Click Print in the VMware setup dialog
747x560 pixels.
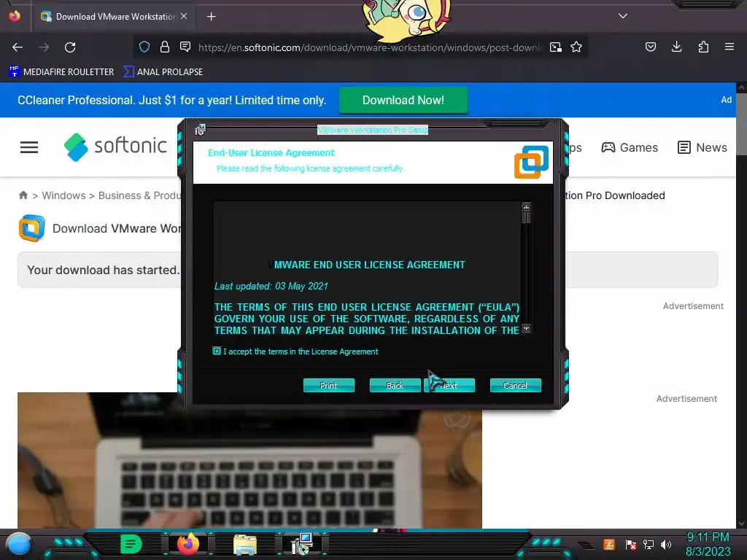(329, 385)
